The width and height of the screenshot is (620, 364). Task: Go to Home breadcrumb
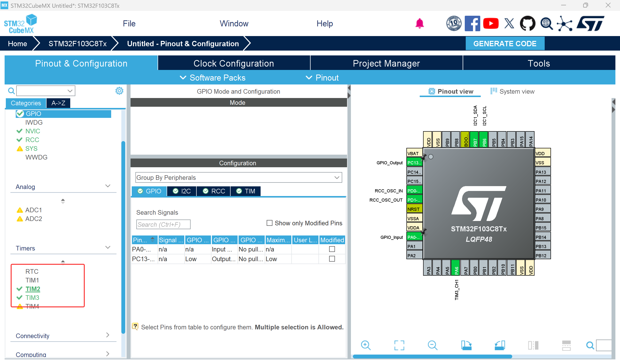coord(17,44)
